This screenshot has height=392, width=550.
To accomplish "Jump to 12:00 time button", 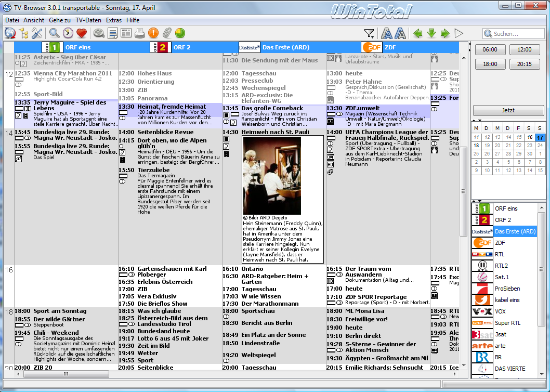I will pyautogui.click(x=525, y=49).
